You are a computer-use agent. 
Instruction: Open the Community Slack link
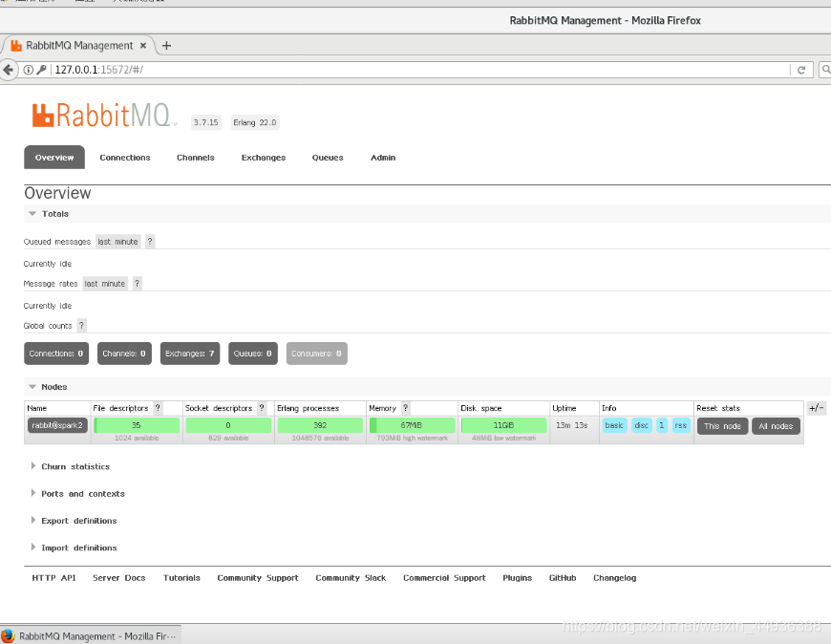[351, 578]
